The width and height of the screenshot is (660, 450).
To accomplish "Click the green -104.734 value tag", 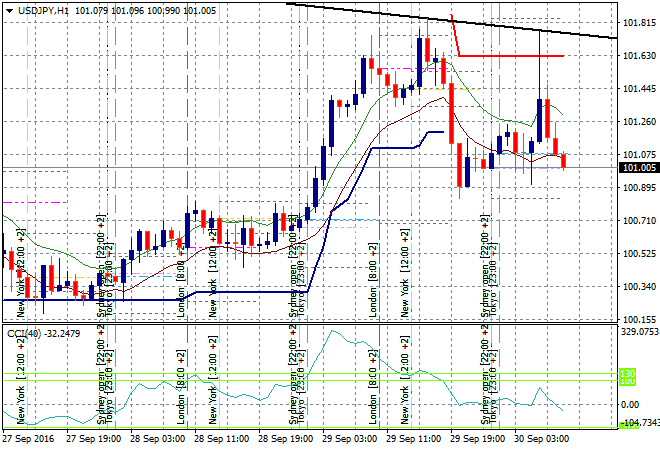I will pyautogui.click(x=638, y=424).
